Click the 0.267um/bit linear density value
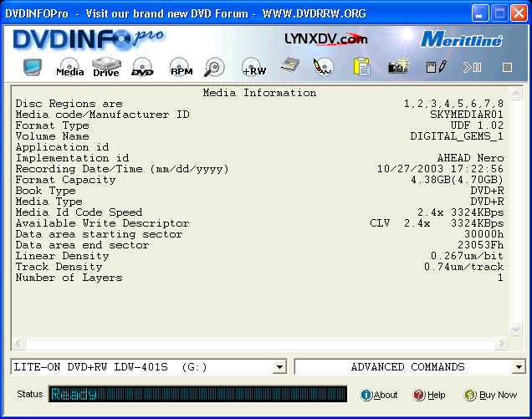532x419 pixels. (x=468, y=256)
